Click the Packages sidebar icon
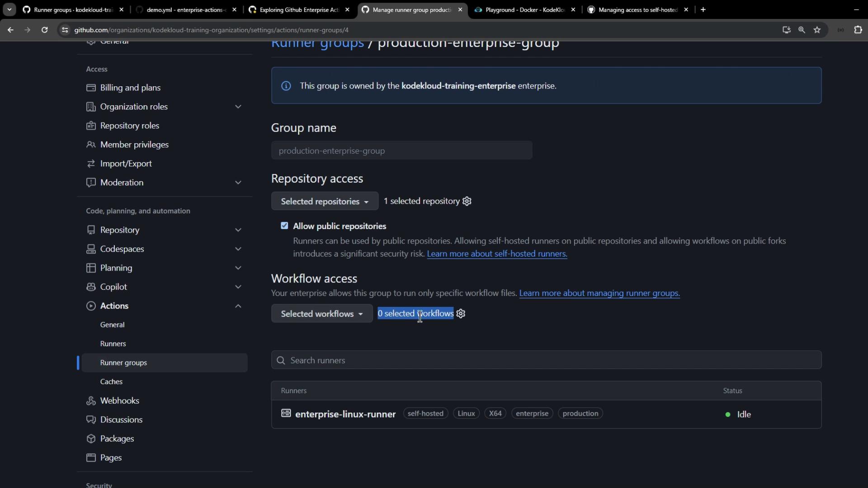The image size is (868, 488). point(91,439)
